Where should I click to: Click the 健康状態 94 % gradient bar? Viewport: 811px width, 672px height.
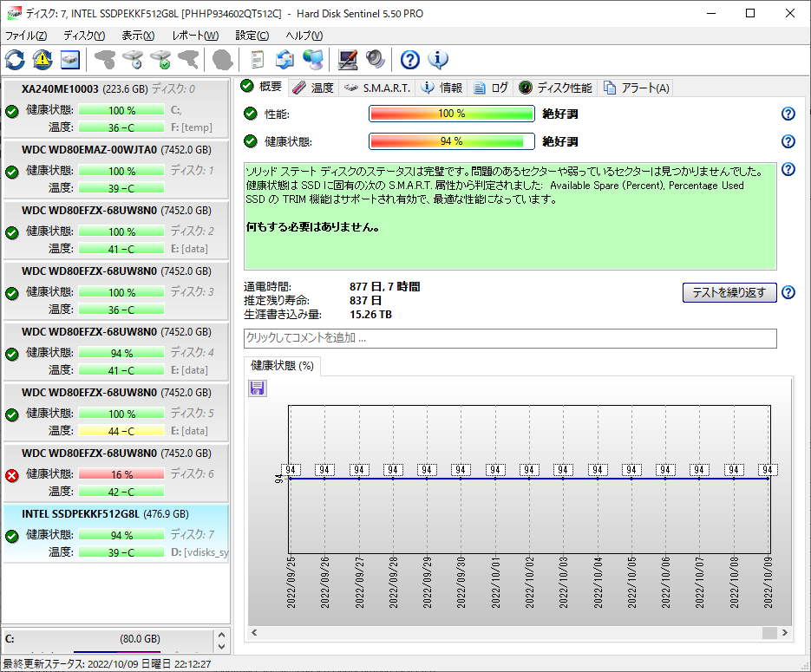(452, 141)
